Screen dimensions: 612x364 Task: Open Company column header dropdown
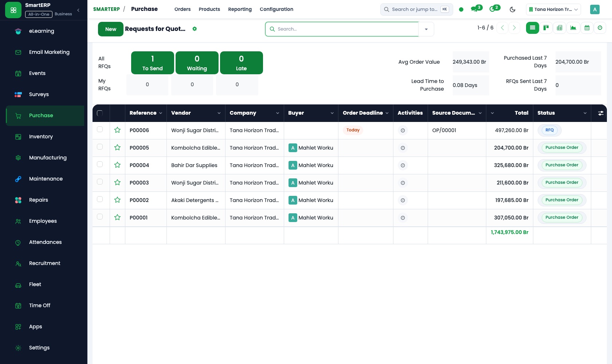pyautogui.click(x=278, y=113)
